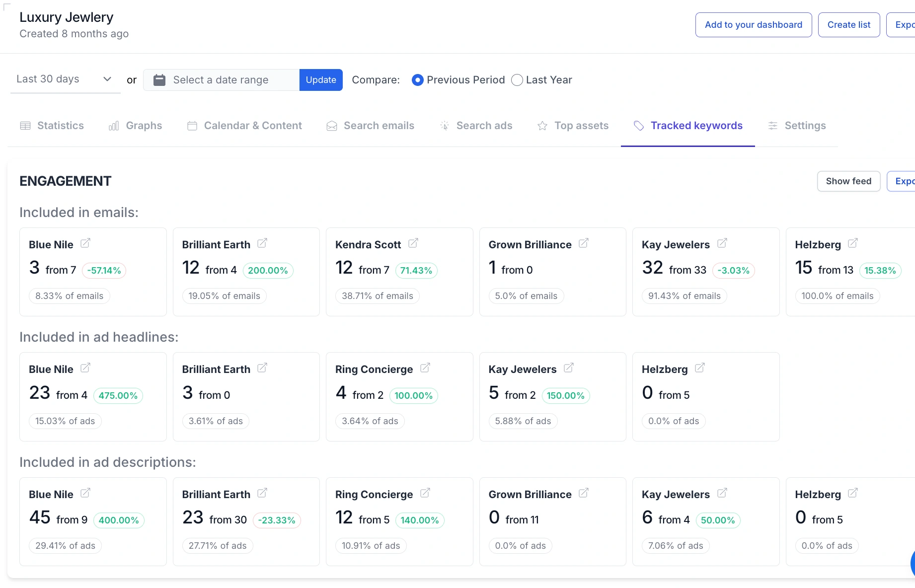Click the 10.91% of ads label

[x=371, y=546]
